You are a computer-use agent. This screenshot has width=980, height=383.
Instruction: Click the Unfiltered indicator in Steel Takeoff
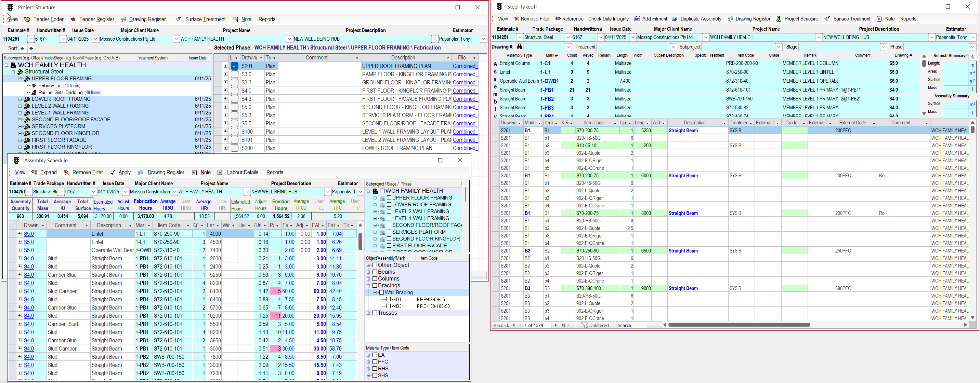[596, 325]
